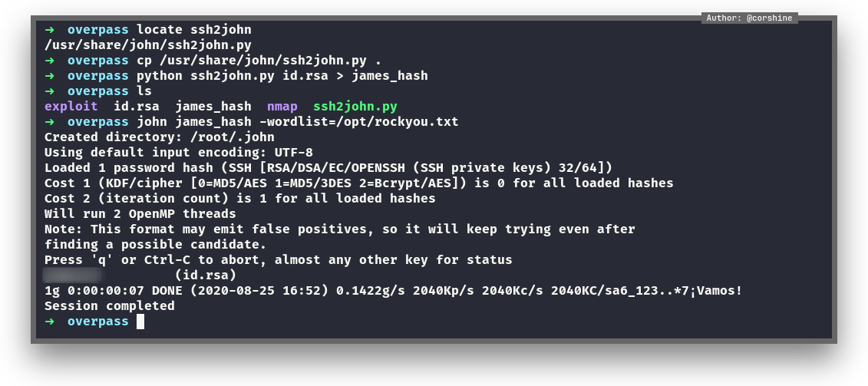Click the Session completed message
Screen dimensions: 868x386
pos(110,306)
